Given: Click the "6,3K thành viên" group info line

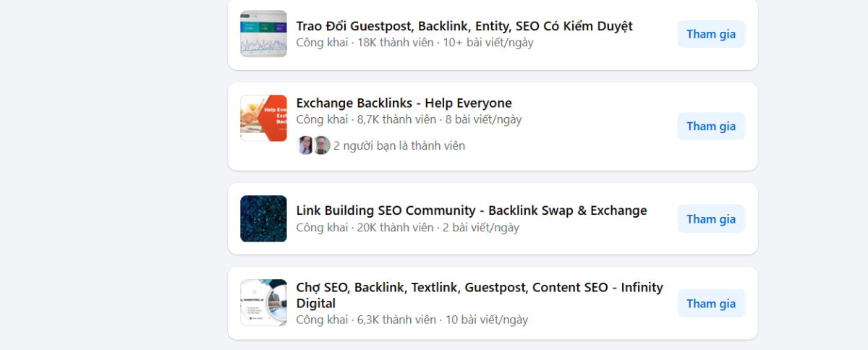Looking at the screenshot, I should point(396,320).
